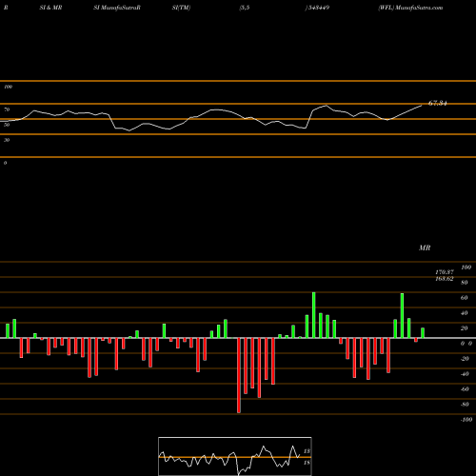Click the deepest red MR histogram bar
The height and width of the screenshot is (476, 476).
point(239,375)
